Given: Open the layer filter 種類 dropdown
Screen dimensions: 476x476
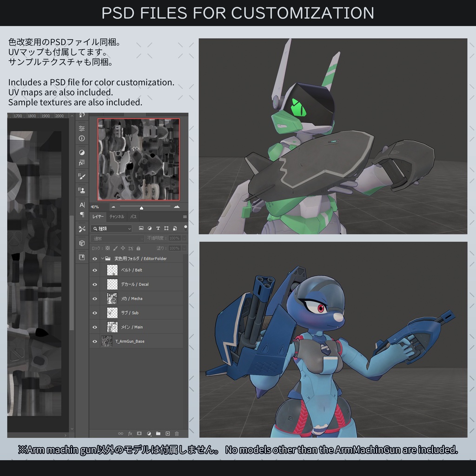Looking at the screenshot, I should 112,229.
